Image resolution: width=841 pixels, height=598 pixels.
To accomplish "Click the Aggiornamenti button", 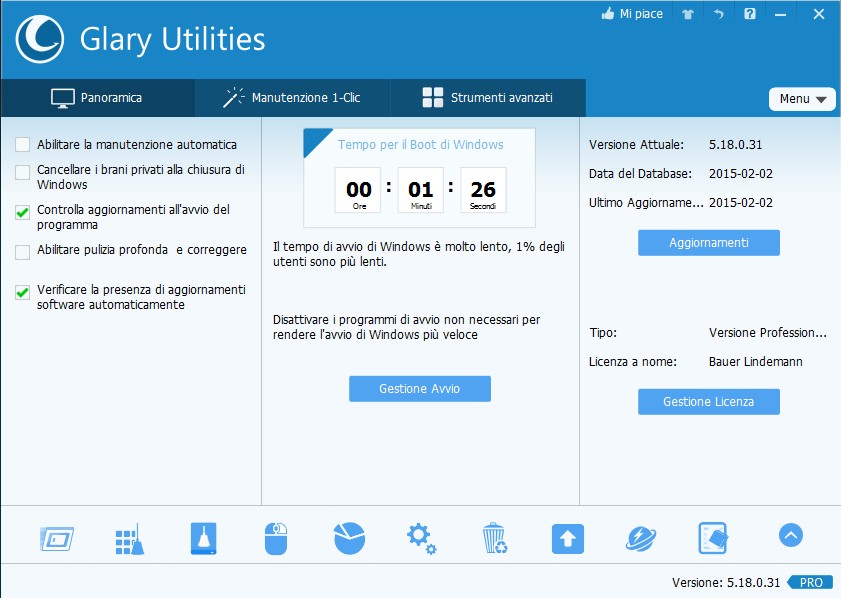I will (709, 243).
